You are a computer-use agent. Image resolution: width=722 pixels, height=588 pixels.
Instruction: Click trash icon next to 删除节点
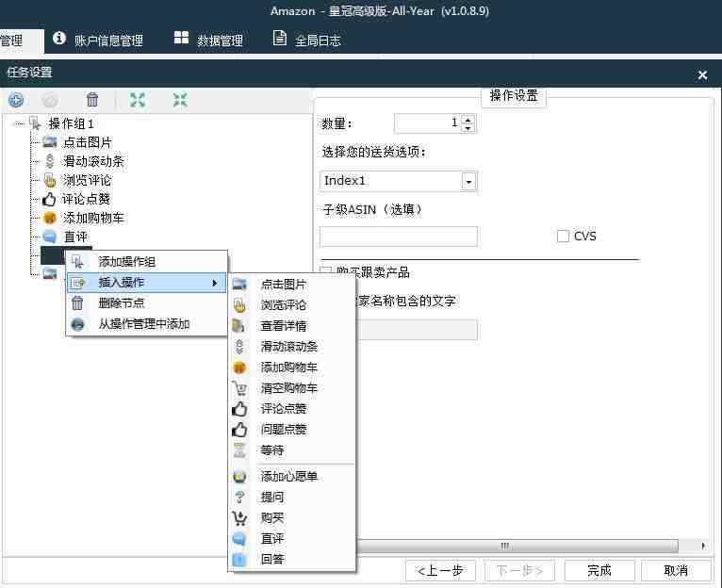77,303
